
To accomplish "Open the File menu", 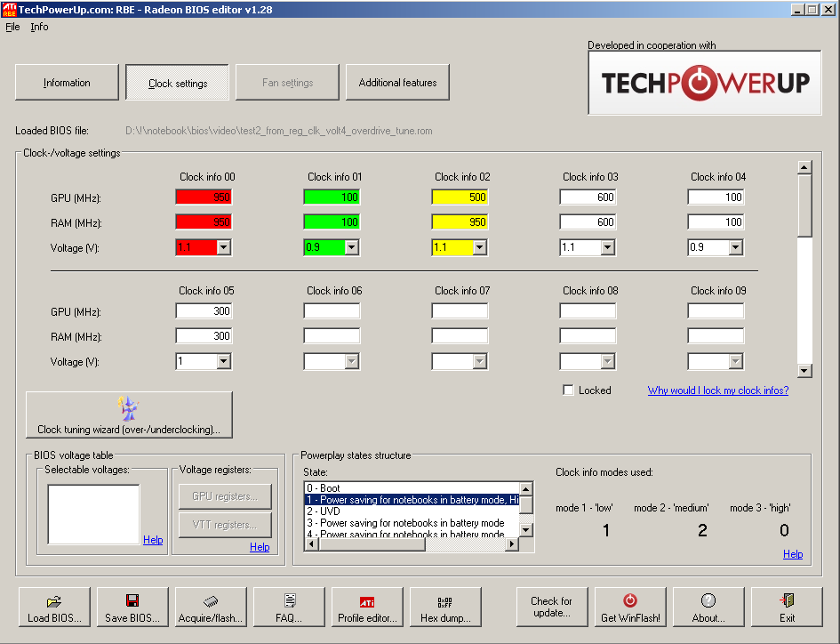I will (12, 27).
